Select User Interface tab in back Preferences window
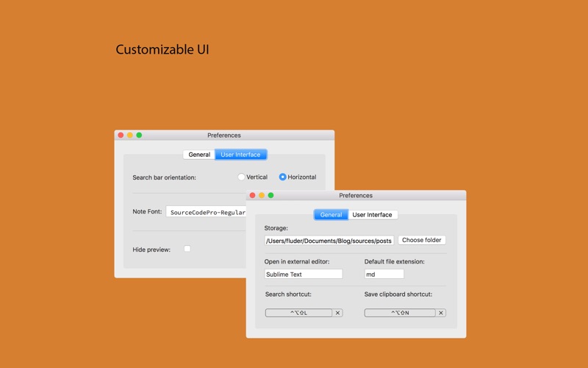Screen dimensions: 588x368 click(x=240, y=155)
